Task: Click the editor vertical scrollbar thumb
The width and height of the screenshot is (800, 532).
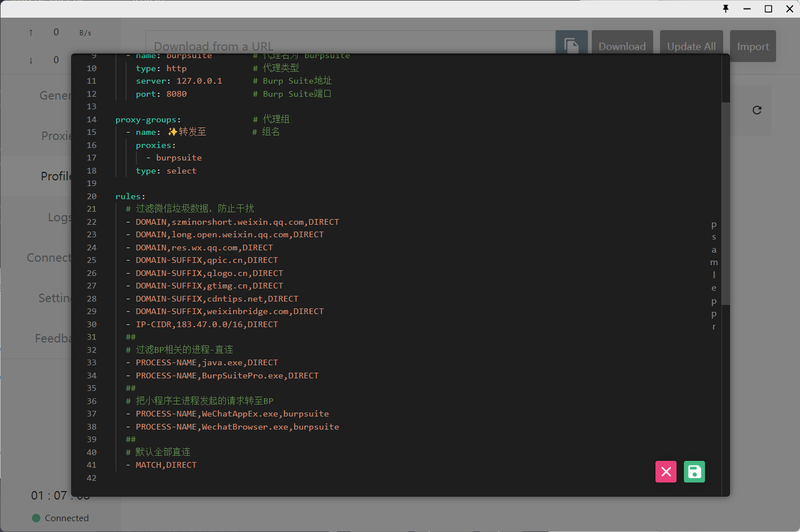Action: click(725, 203)
